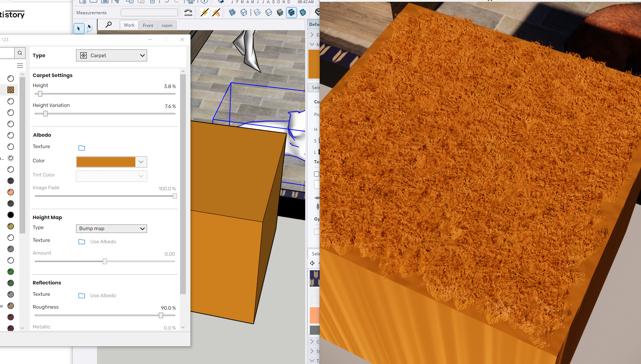The height and width of the screenshot is (364, 641).
Task: Click Use Albedo for Reflections texture
Action: [x=103, y=295]
